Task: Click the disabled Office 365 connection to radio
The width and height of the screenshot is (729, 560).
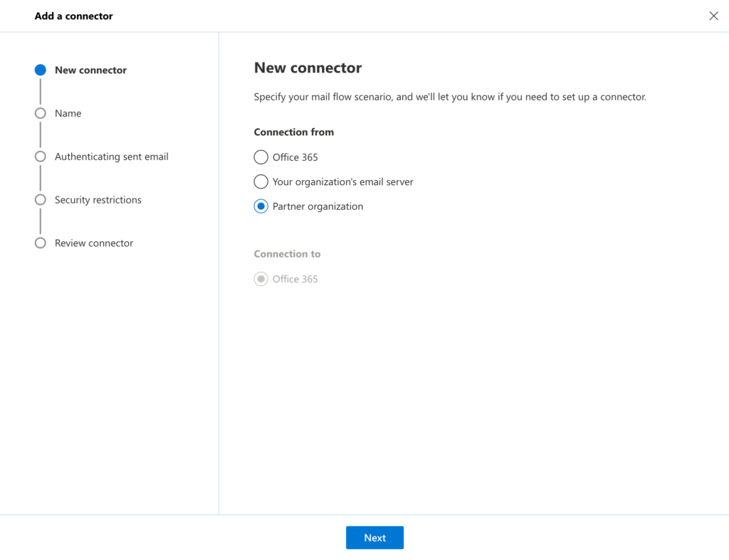Action: tap(261, 279)
